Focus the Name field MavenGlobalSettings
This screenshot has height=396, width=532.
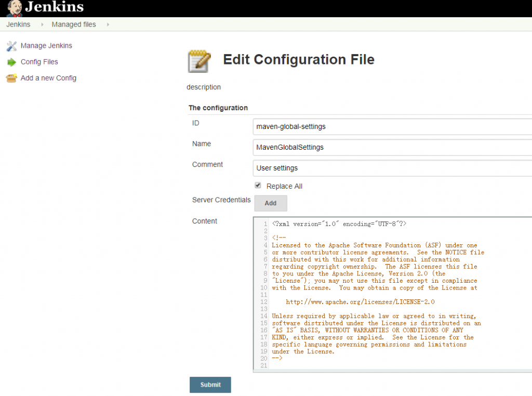pos(392,147)
